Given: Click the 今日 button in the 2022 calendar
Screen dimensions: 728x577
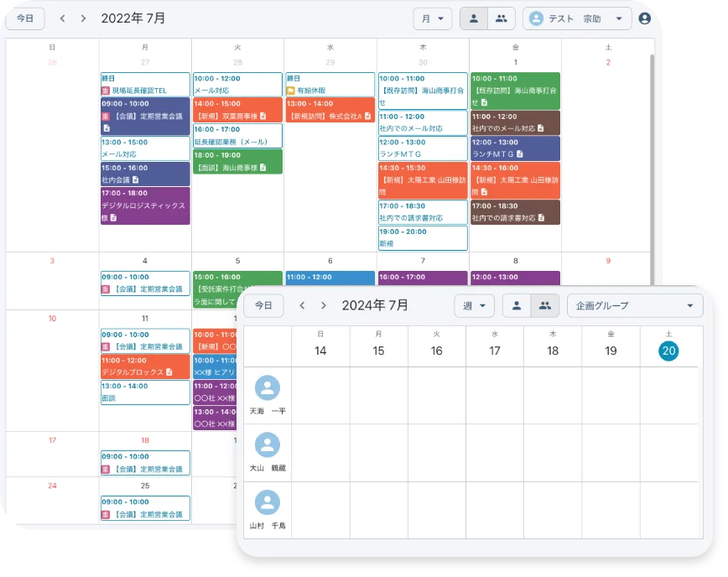Looking at the screenshot, I should click(25, 18).
